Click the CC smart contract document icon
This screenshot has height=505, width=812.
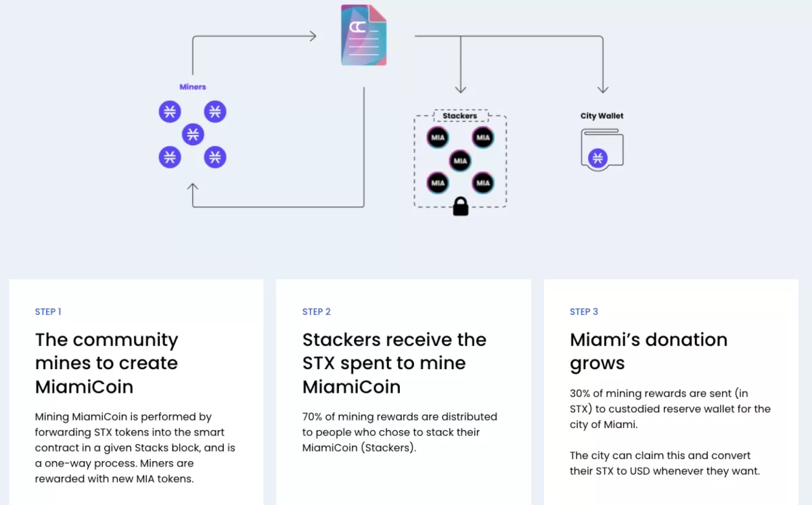pyautogui.click(x=364, y=34)
